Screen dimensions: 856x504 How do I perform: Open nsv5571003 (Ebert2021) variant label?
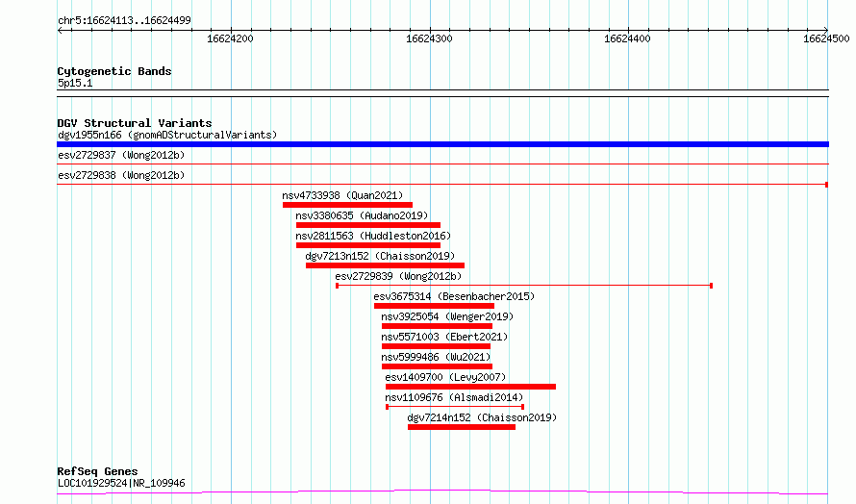click(444, 337)
